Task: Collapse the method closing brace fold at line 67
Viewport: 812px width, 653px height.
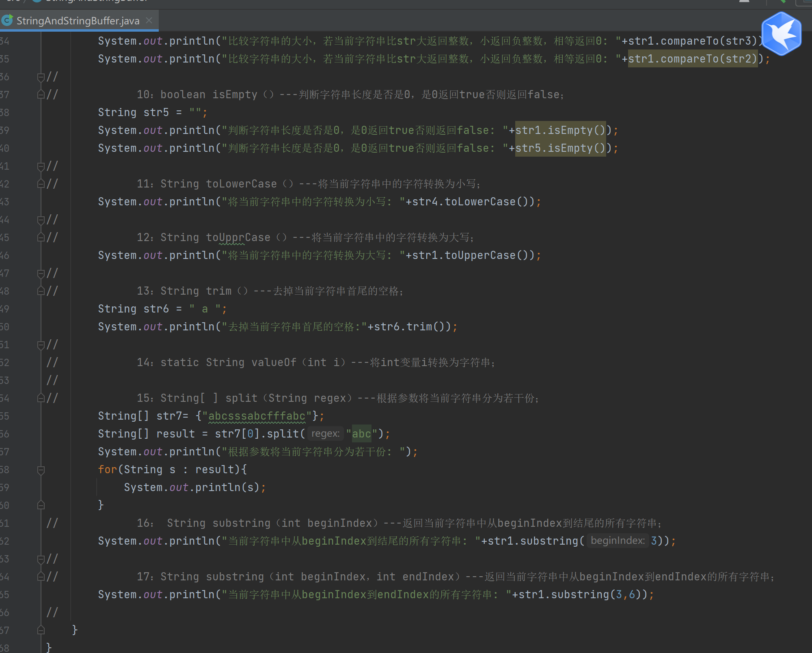Action: coord(41,630)
